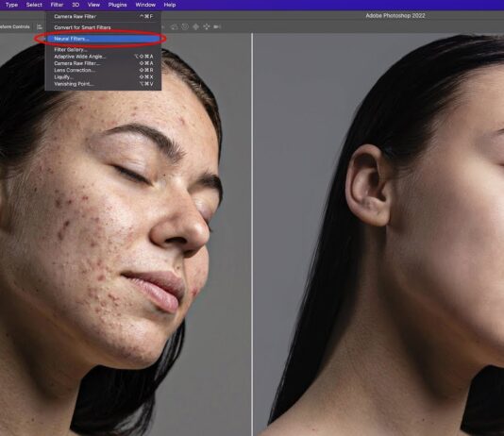Open the Plugins menu
Viewport: 504px width, 436px height.
[117, 5]
